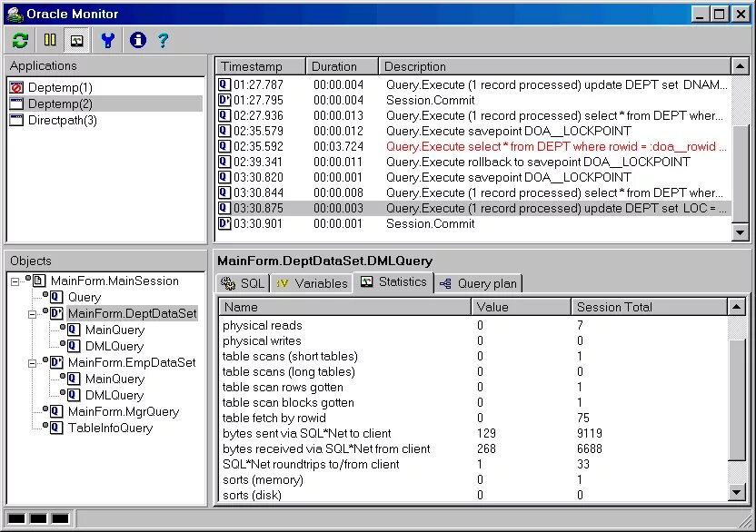The width and height of the screenshot is (756, 532).
Task: Select TableInfoQuery in Objects tree
Action: (111, 429)
